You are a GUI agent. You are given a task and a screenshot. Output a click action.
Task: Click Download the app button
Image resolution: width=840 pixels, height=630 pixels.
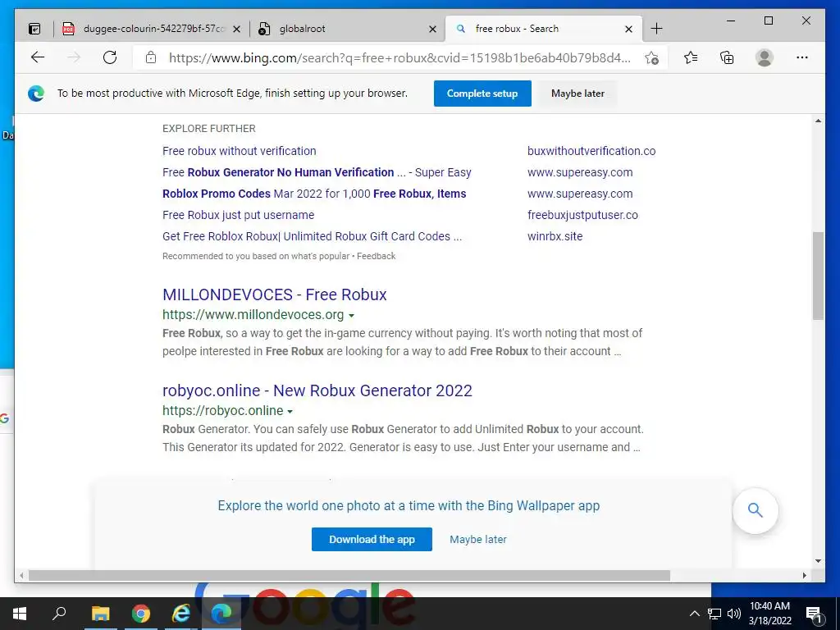[x=372, y=540]
